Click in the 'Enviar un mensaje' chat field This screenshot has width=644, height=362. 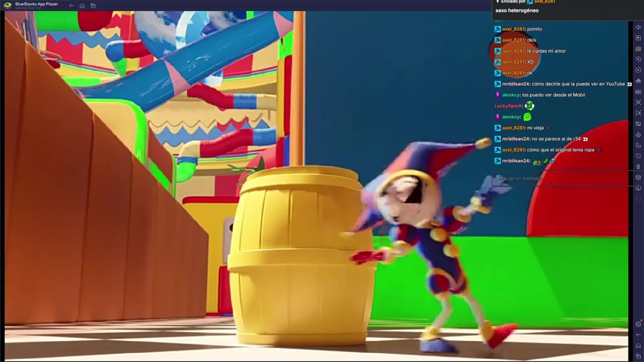562,178
